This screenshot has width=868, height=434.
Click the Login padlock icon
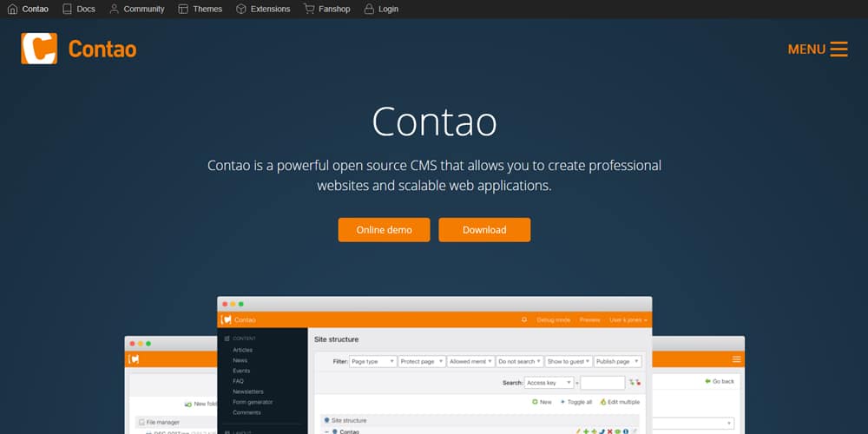[x=369, y=9]
